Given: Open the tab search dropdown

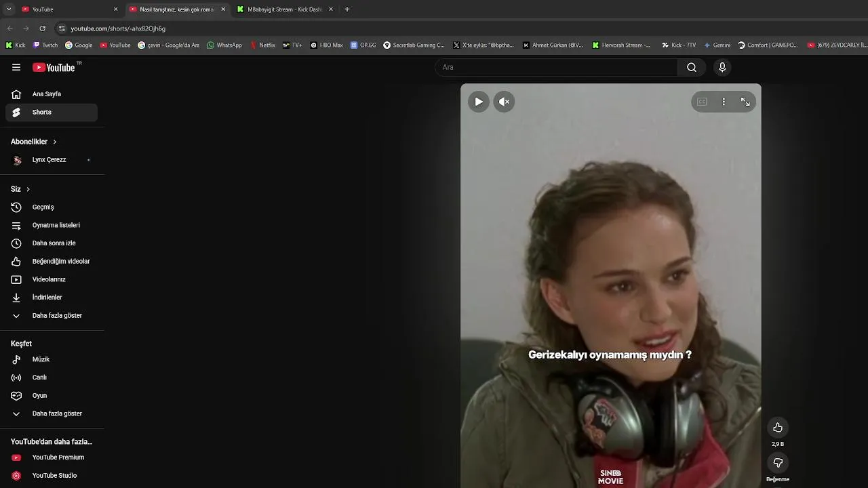Looking at the screenshot, I should pos(9,9).
